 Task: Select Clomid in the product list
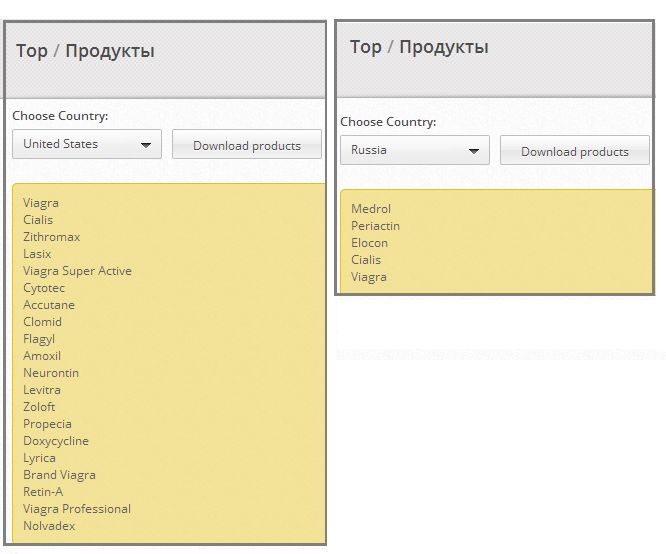point(42,322)
